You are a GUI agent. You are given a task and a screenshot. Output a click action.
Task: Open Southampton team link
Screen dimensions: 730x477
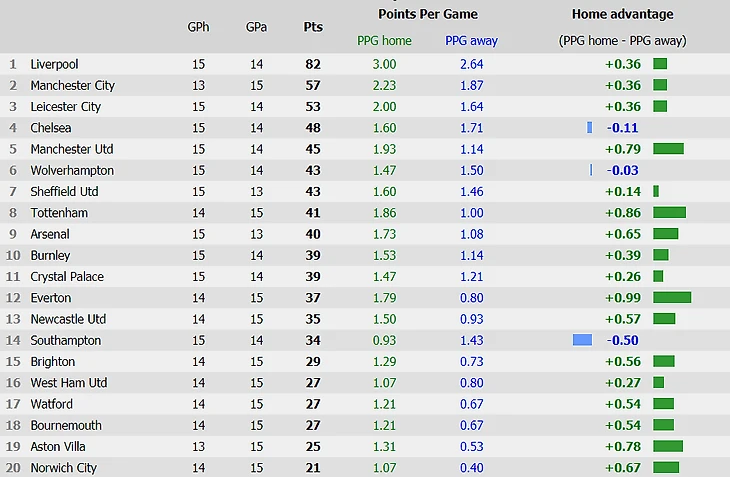[x=65, y=341]
